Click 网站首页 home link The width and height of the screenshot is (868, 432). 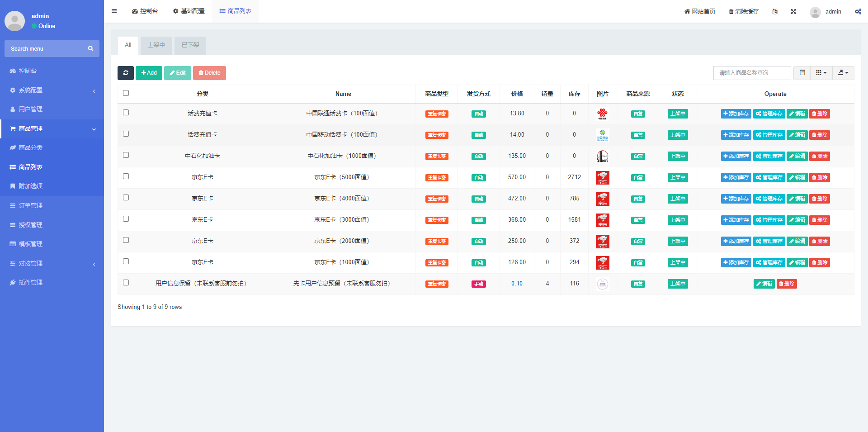tap(700, 11)
